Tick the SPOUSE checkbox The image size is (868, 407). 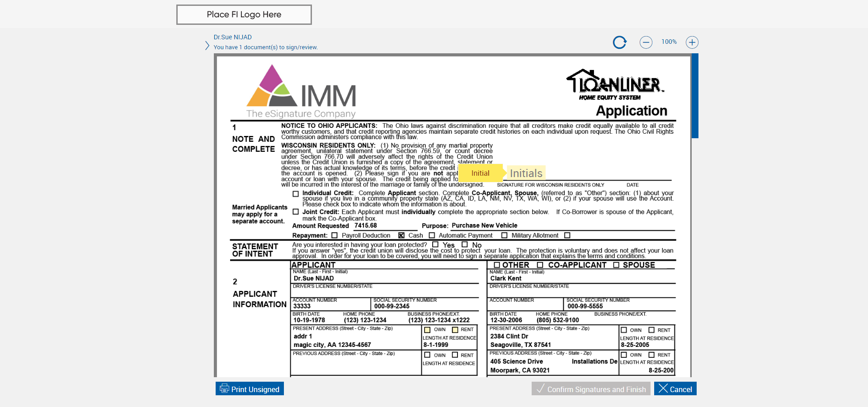(616, 265)
